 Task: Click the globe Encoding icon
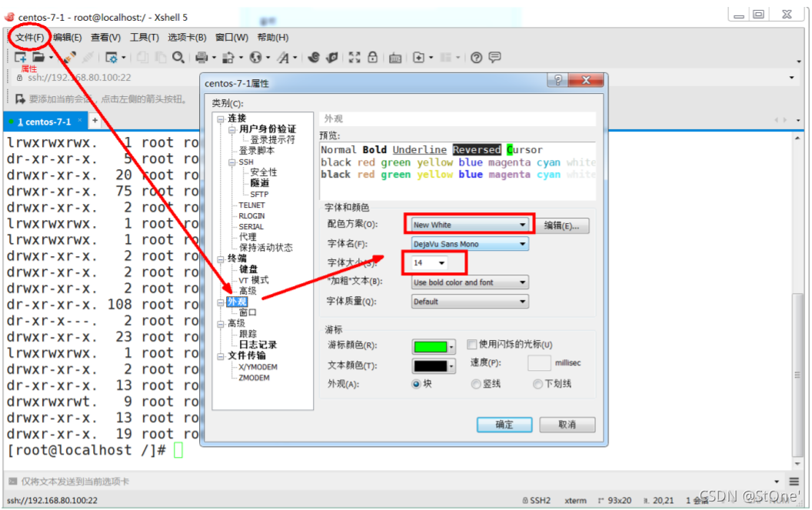(x=255, y=58)
